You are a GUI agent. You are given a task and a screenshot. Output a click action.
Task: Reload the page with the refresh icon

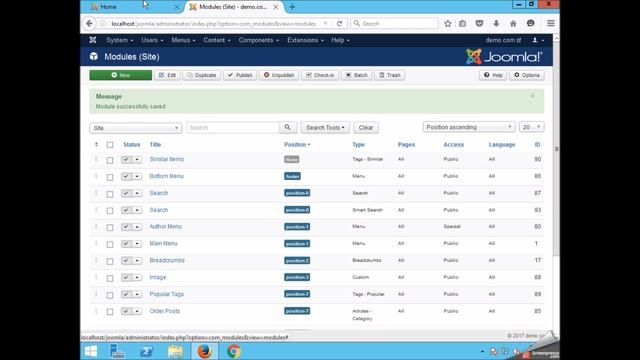click(x=339, y=24)
